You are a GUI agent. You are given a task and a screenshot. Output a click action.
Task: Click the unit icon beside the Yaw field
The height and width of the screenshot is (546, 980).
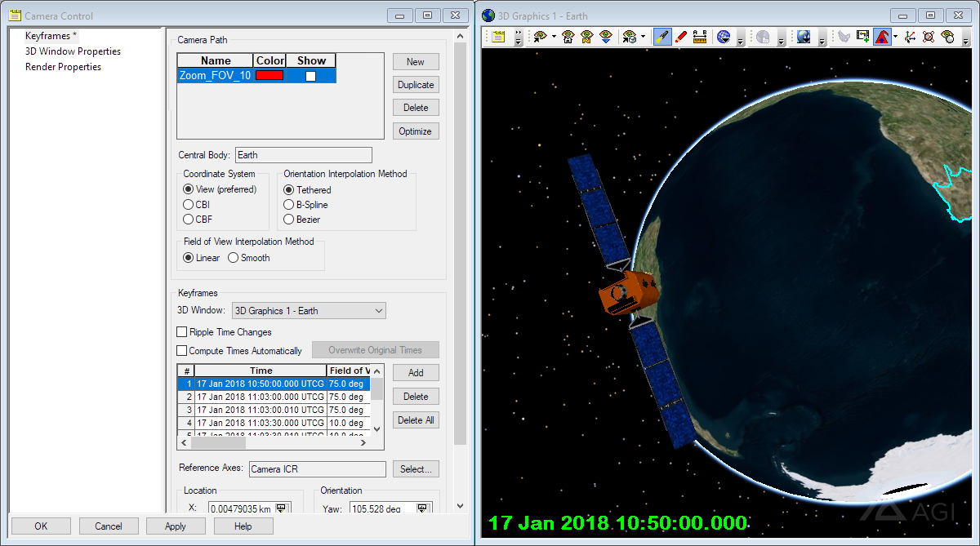tap(422, 508)
